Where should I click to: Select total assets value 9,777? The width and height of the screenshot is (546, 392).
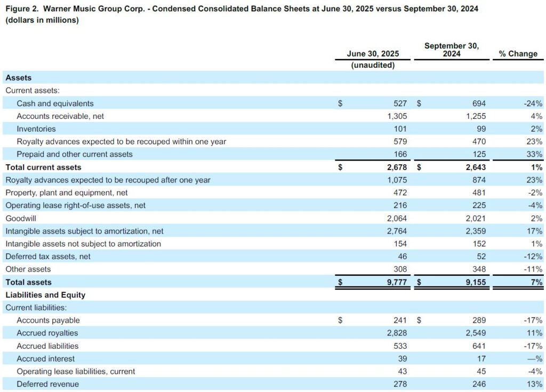point(397,282)
